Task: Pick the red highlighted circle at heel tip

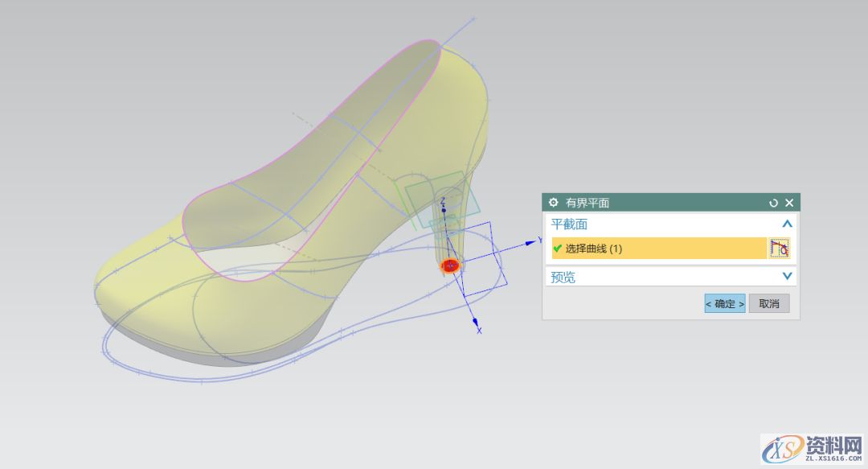Action: 451,265
